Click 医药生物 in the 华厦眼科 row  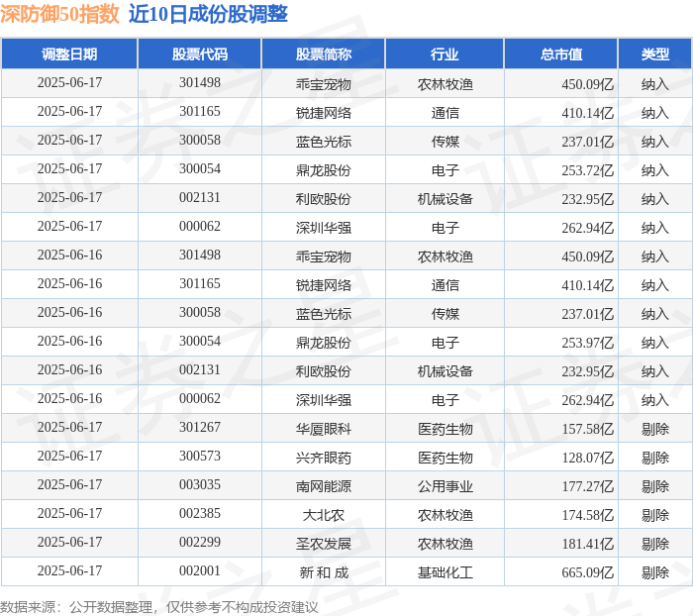pos(445,429)
